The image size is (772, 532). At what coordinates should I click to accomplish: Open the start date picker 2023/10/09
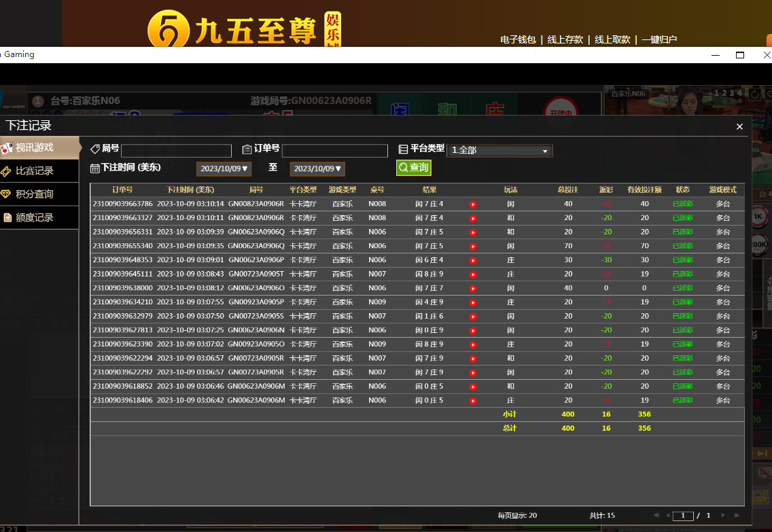224,169
